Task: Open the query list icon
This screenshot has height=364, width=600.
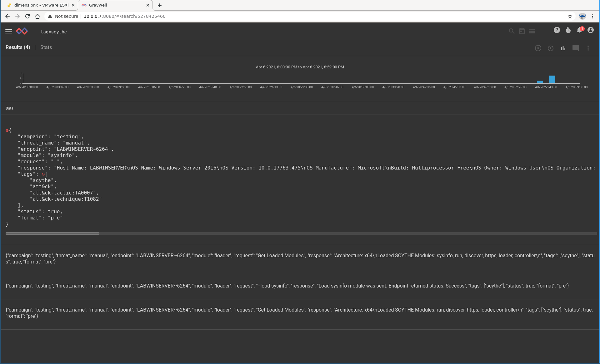Action: (532, 31)
